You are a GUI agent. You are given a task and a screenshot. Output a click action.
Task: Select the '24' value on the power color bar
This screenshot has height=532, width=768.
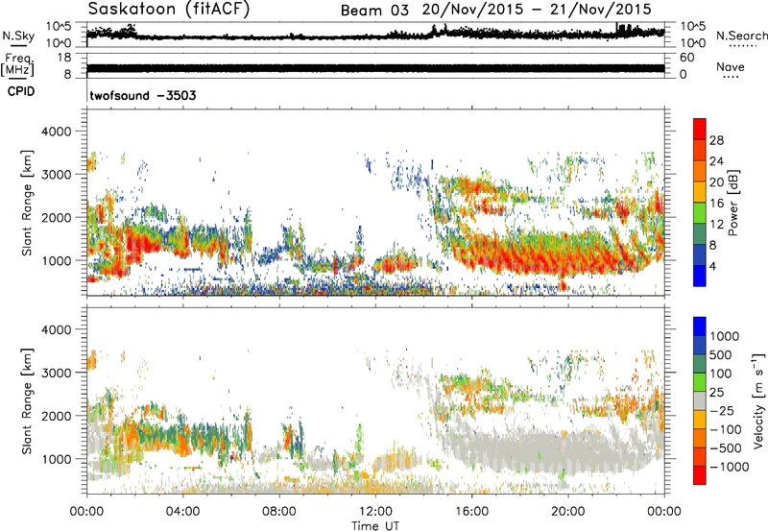[x=716, y=161]
